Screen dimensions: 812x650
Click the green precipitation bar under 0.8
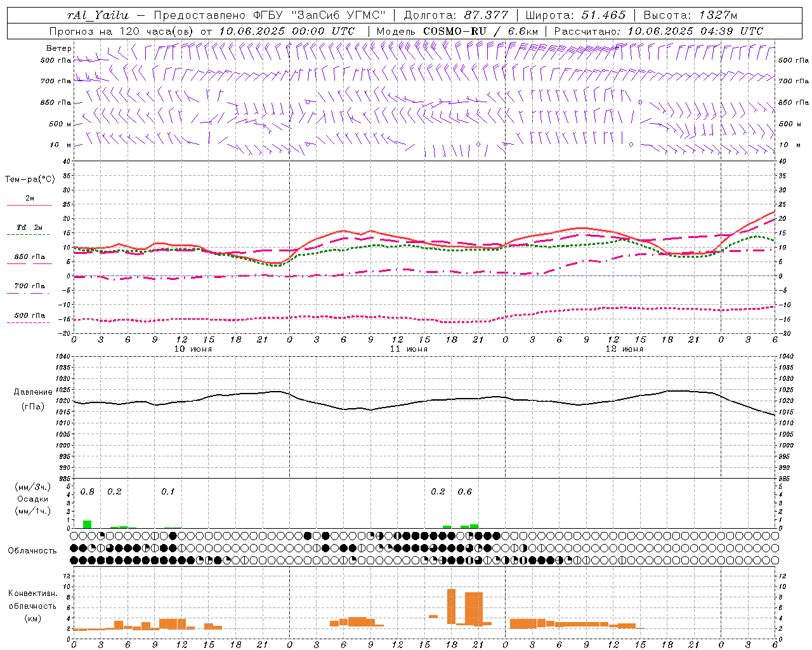[88, 524]
